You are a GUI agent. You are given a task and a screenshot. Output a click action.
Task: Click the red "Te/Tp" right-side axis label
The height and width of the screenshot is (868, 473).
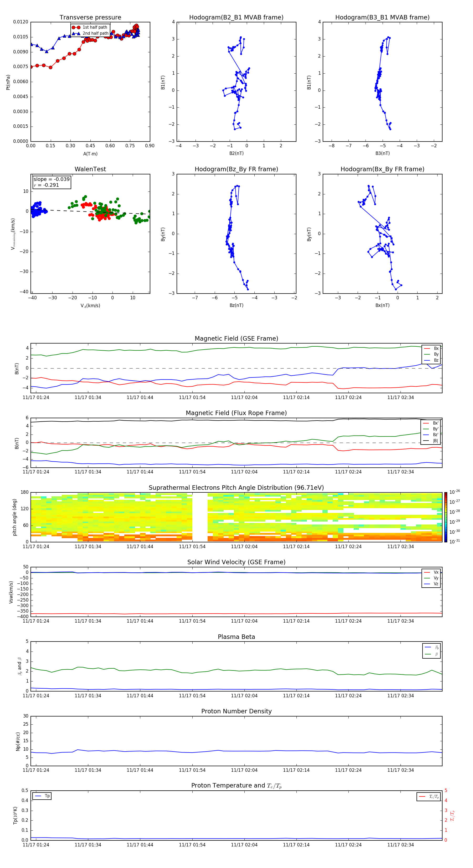(x=453, y=815)
